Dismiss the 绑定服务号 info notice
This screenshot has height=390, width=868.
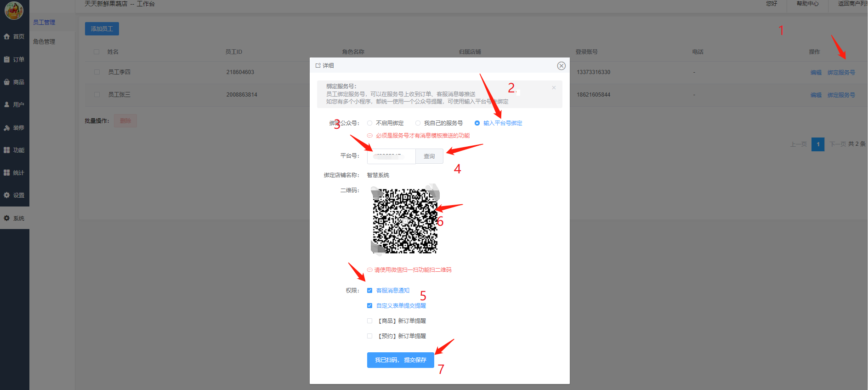pos(554,87)
